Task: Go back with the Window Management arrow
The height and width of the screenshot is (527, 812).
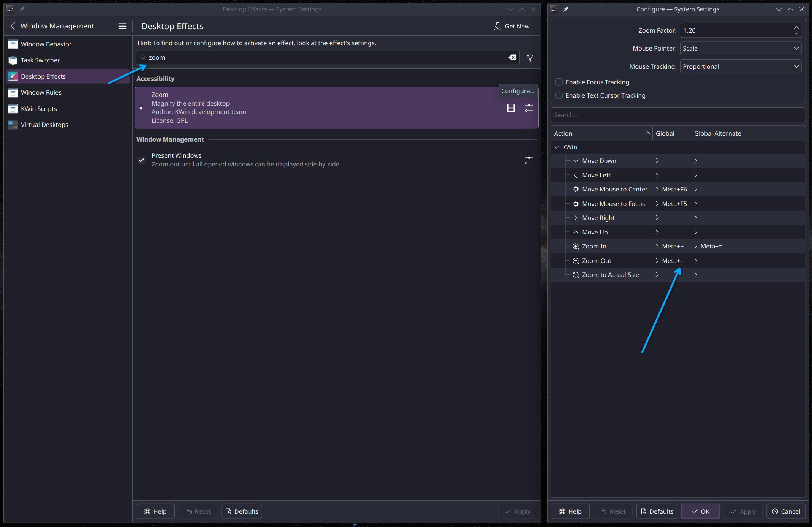Action: coord(13,26)
